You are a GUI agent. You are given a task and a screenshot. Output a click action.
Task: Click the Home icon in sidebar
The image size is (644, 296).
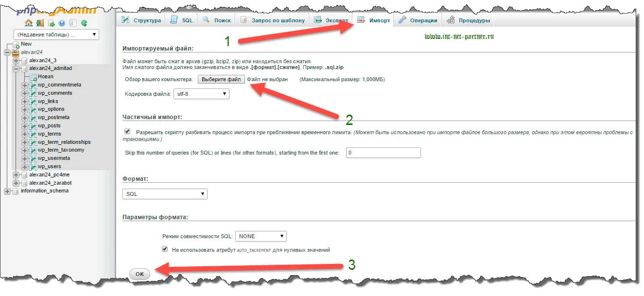coord(29,23)
